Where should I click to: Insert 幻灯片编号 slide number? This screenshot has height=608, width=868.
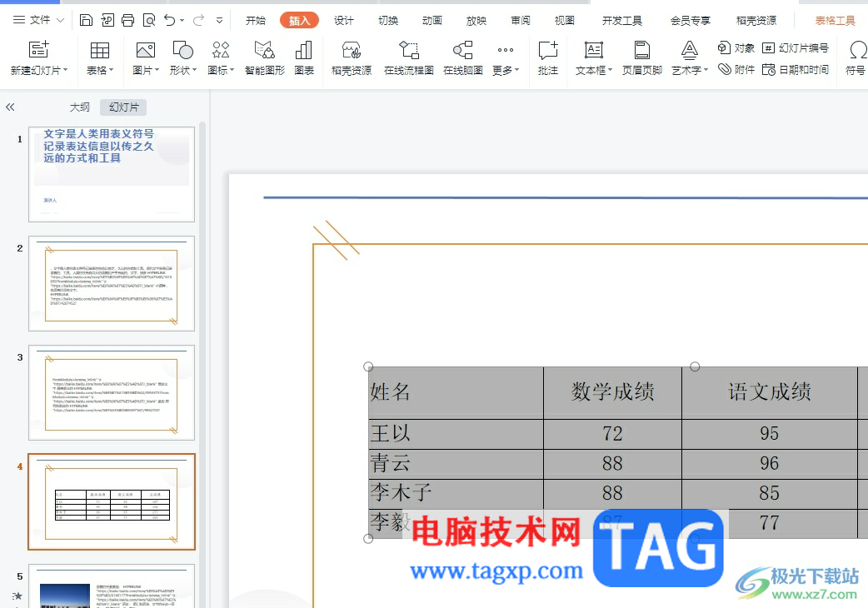(796, 48)
